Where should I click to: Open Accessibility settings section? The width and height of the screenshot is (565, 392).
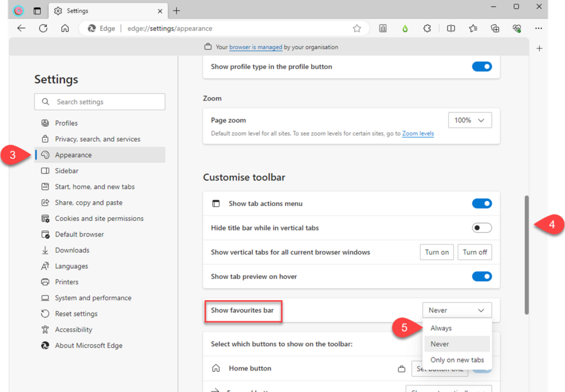pyautogui.click(x=100, y=329)
